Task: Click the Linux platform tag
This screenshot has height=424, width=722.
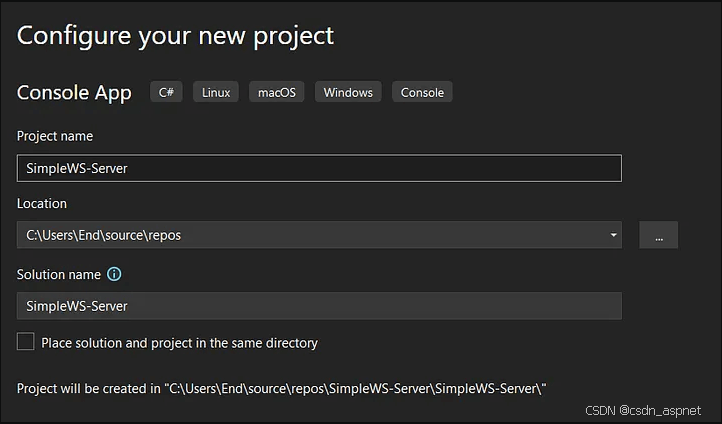Action: 216,92
